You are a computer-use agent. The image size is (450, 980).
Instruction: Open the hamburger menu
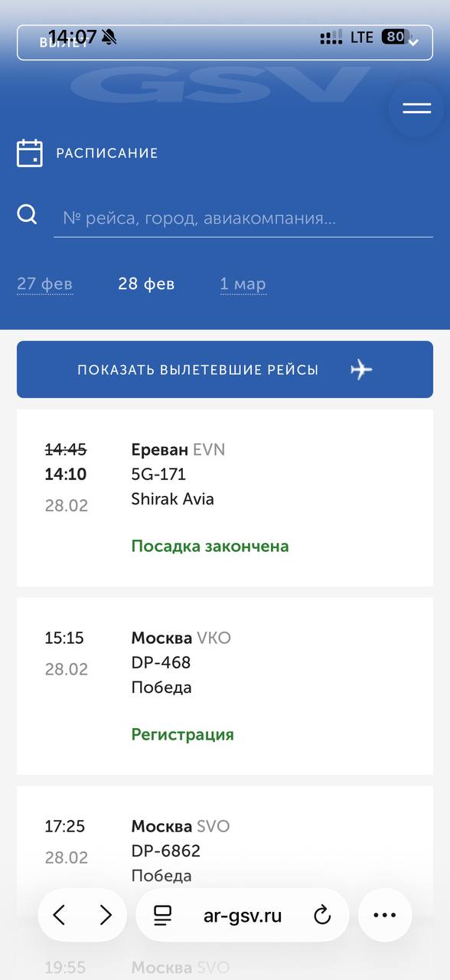[x=416, y=108]
